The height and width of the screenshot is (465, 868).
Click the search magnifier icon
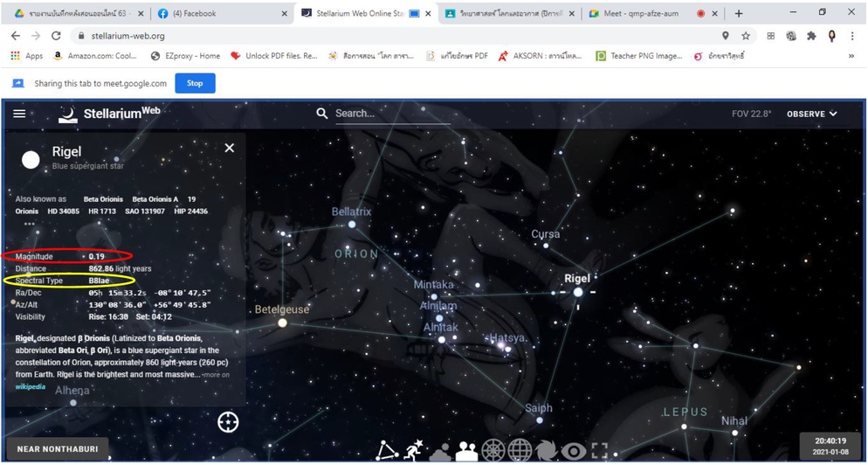(321, 114)
